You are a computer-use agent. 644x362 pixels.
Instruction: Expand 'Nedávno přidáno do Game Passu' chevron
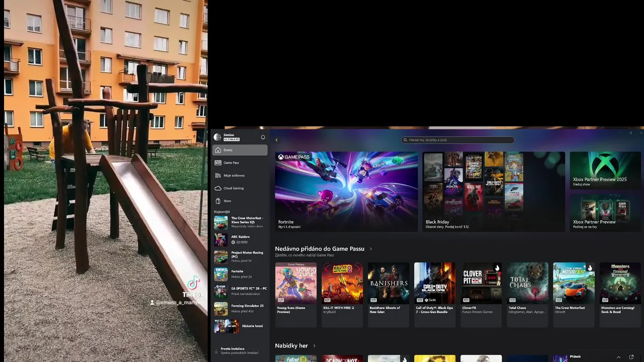tap(371, 249)
